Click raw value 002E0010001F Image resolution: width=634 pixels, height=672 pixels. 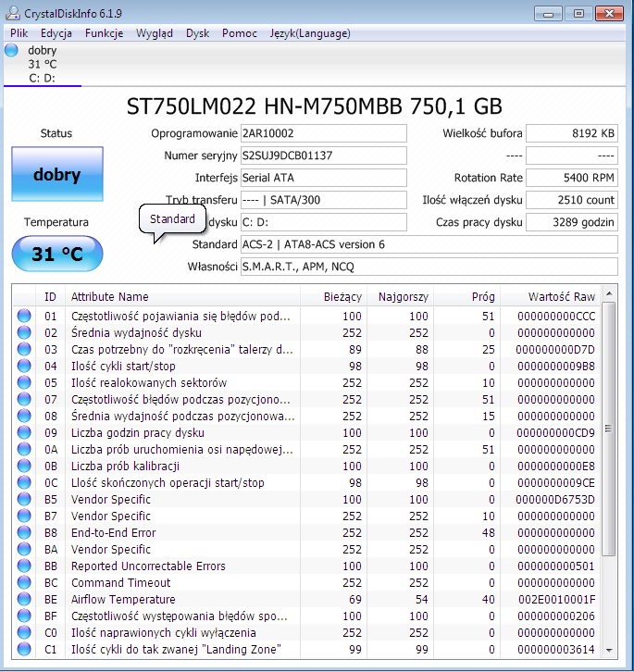556,599
